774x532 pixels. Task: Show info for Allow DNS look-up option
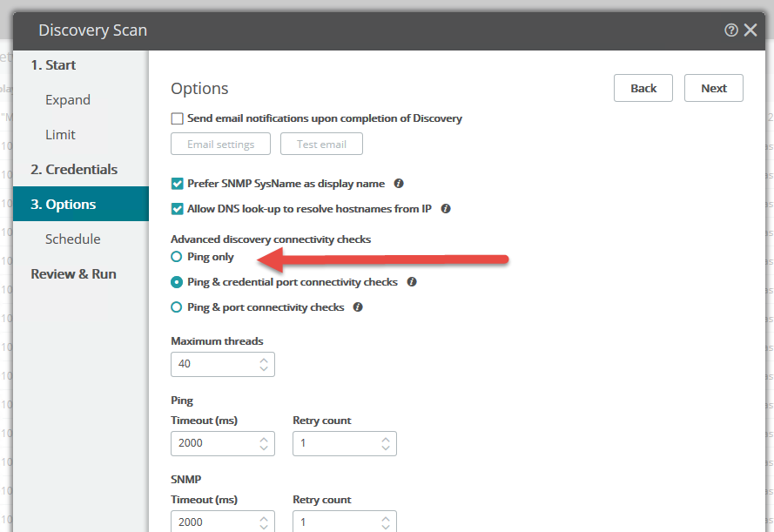pyautogui.click(x=446, y=209)
